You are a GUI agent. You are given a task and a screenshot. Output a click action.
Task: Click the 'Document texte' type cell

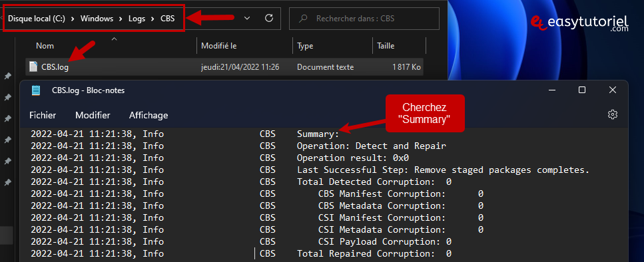(325, 67)
